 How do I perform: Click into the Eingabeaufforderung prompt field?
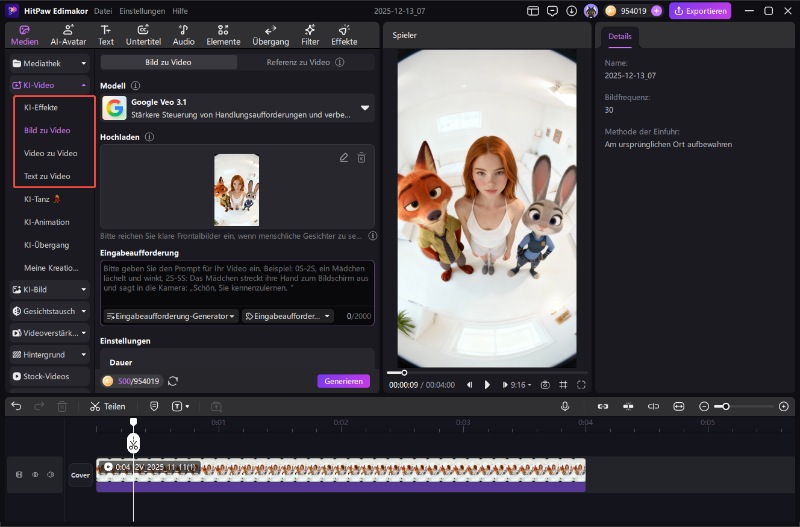point(237,283)
